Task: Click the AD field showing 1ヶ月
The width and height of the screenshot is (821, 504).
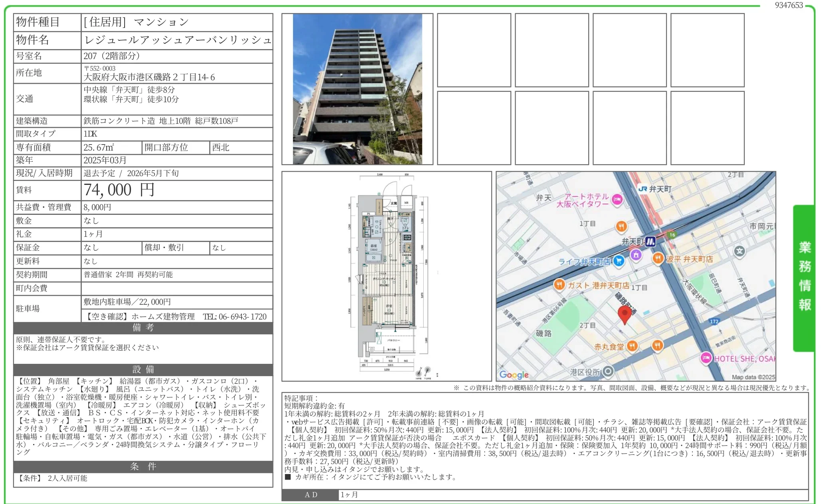Action: point(349,495)
